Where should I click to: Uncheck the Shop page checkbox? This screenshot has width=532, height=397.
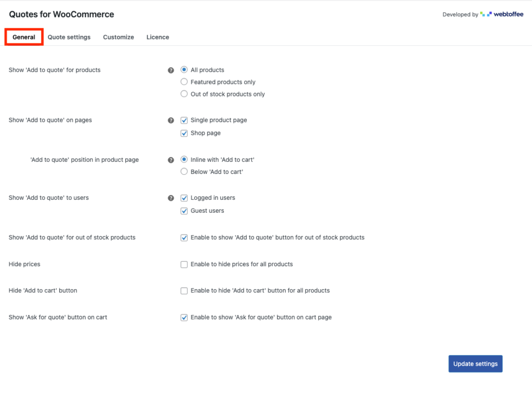click(x=184, y=133)
